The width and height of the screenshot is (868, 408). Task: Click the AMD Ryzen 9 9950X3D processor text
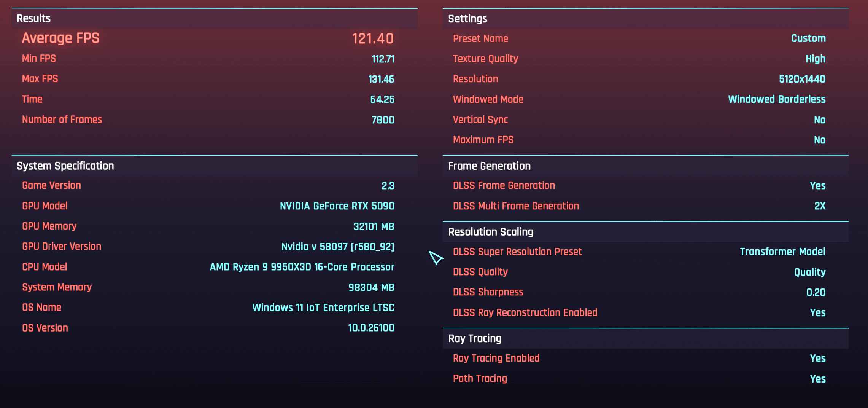tap(302, 267)
